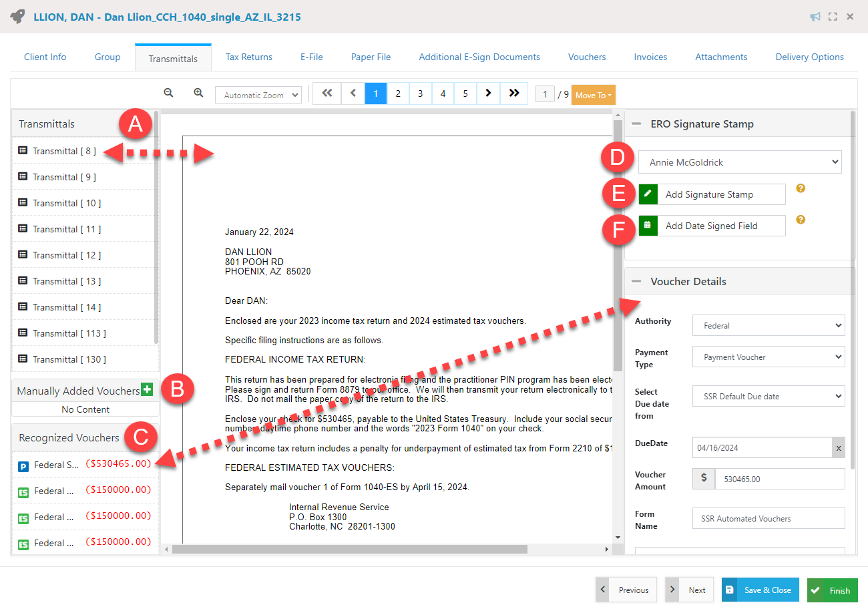
Task: Open the Automatic Zoom dropdown
Action: pyautogui.click(x=258, y=94)
